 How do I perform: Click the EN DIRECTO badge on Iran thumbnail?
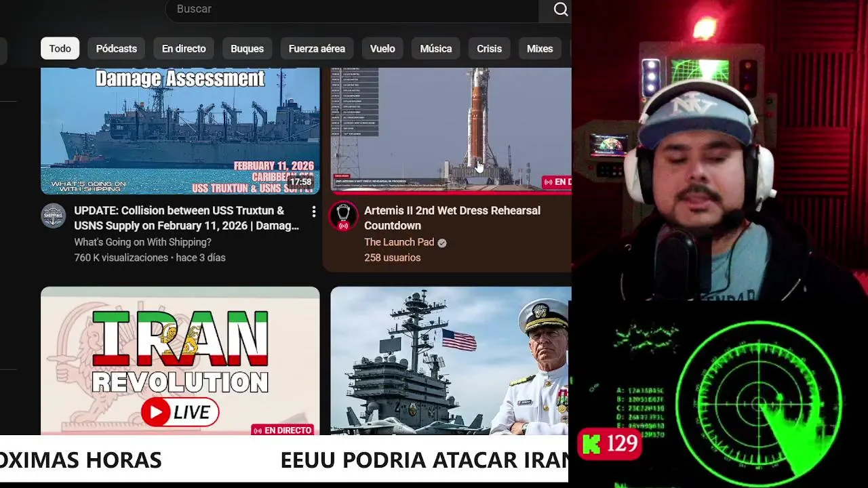coord(282,430)
